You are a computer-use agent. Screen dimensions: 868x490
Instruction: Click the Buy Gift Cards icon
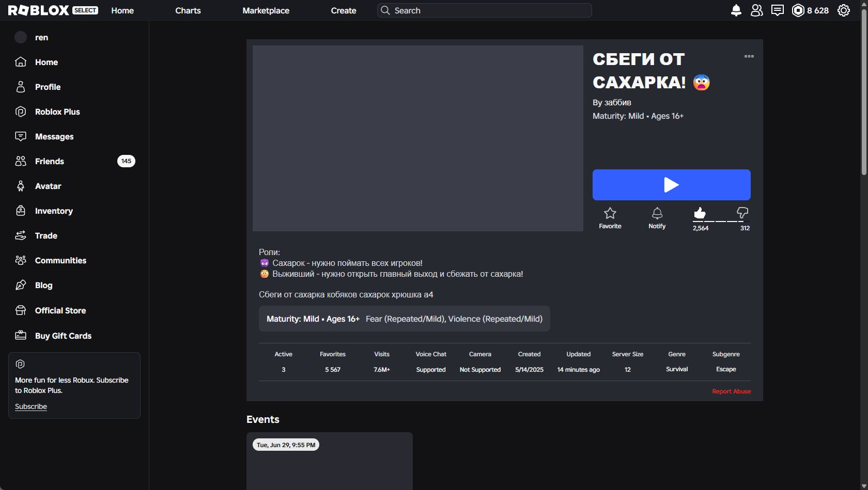click(21, 336)
